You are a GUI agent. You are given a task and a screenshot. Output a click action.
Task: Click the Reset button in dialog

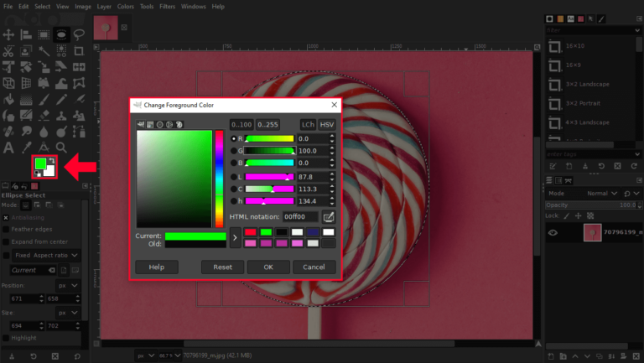[222, 267]
